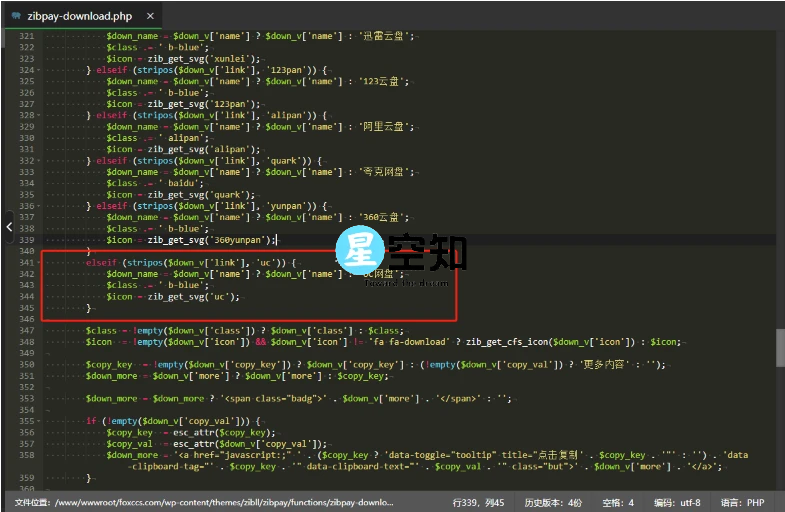Collapse the code block at line 324
This screenshot has height=512, width=785.
(40, 70)
